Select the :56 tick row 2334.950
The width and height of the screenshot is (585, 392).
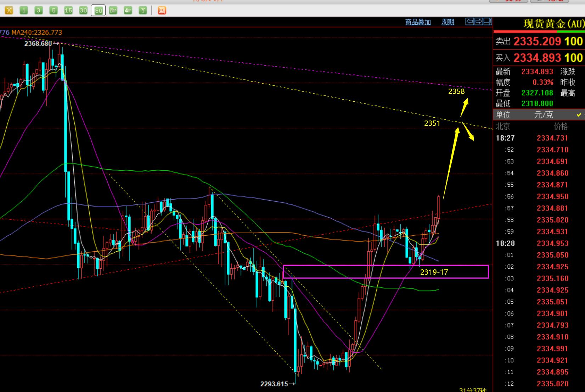point(539,196)
